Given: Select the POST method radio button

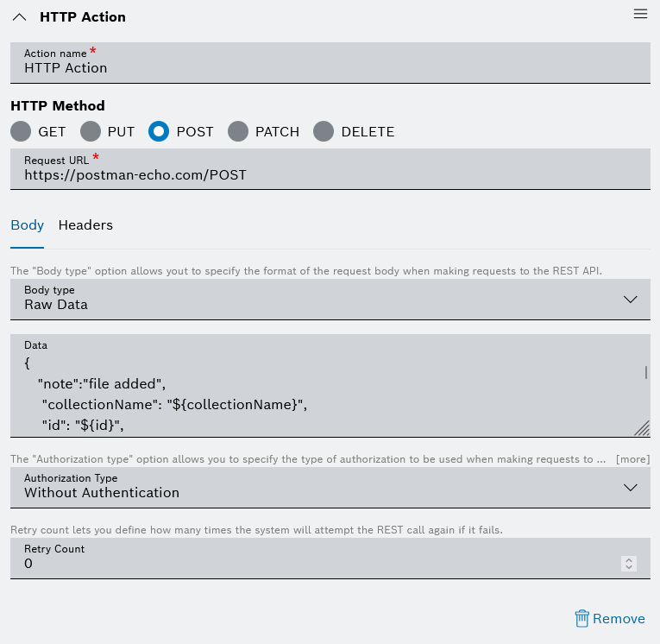Looking at the screenshot, I should click(x=159, y=131).
